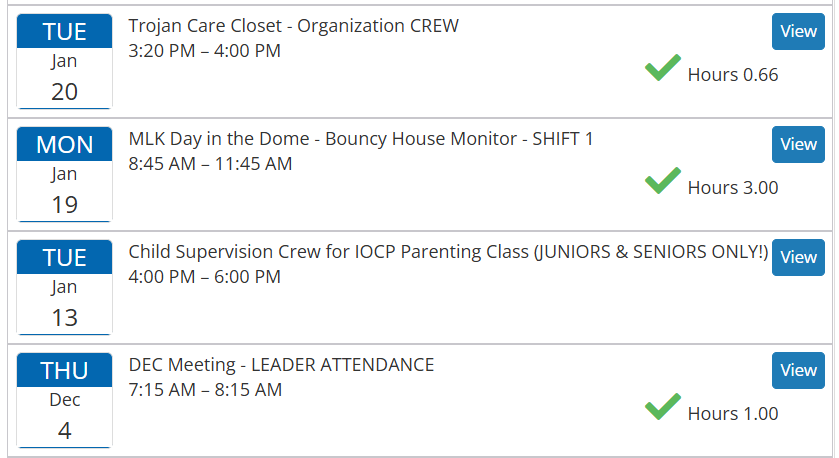This screenshot has height=458, width=839.
Task: Select the THU Dec 4 date tile
Action: [x=64, y=401]
